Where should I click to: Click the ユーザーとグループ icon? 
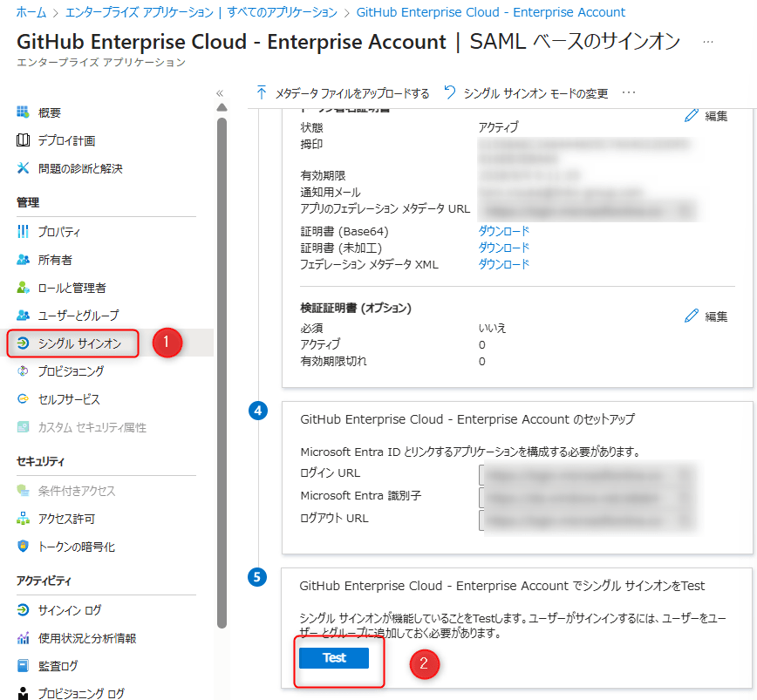pyautogui.click(x=23, y=315)
